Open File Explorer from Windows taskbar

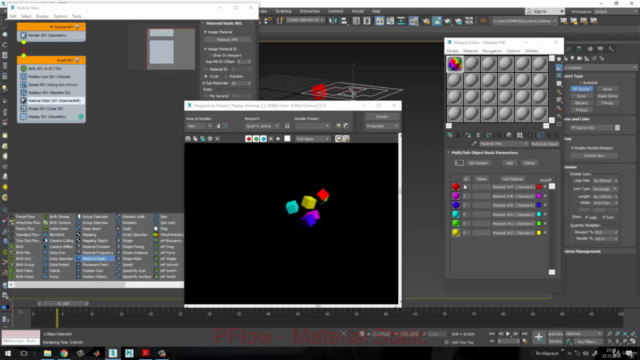[47, 353]
